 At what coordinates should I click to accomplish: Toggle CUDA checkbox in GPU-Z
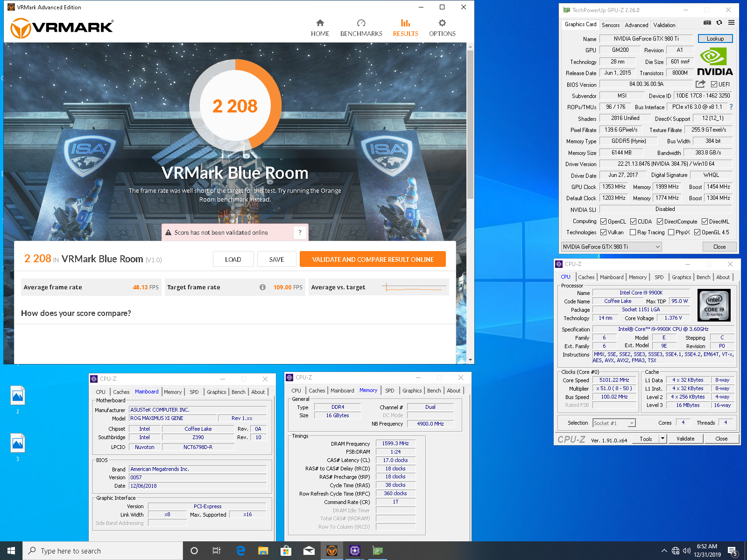pyautogui.click(x=633, y=222)
